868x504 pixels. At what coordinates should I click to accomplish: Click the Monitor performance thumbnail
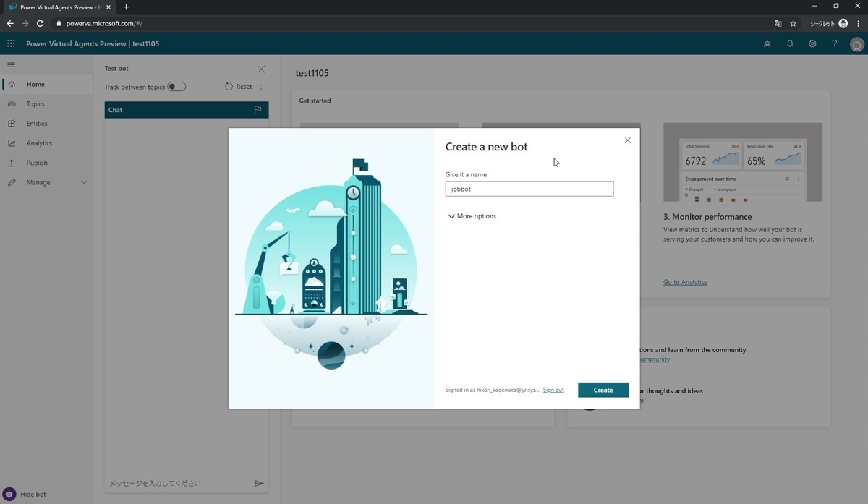[743, 162]
